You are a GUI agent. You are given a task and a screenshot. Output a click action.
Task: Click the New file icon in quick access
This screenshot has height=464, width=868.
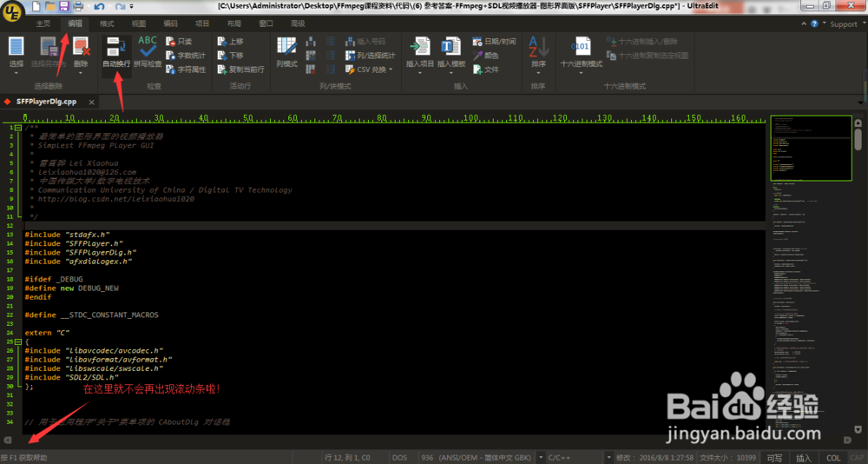tap(36, 7)
